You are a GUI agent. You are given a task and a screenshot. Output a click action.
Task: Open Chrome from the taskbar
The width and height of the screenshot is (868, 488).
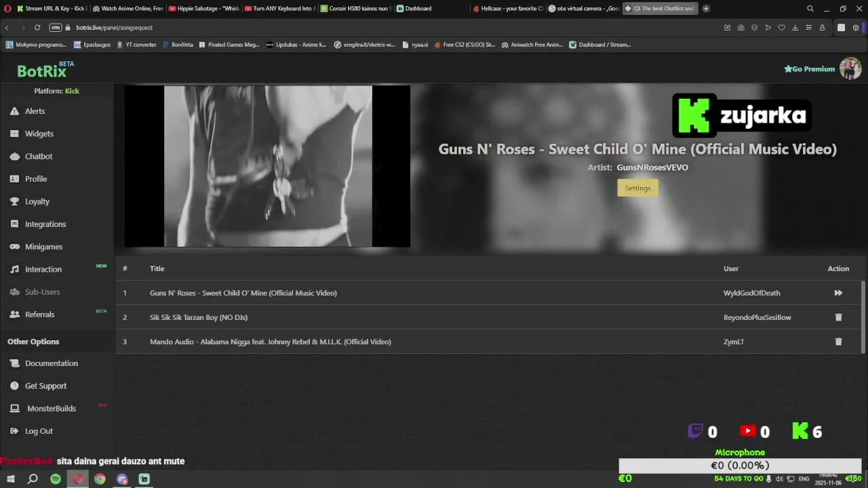tap(100, 479)
